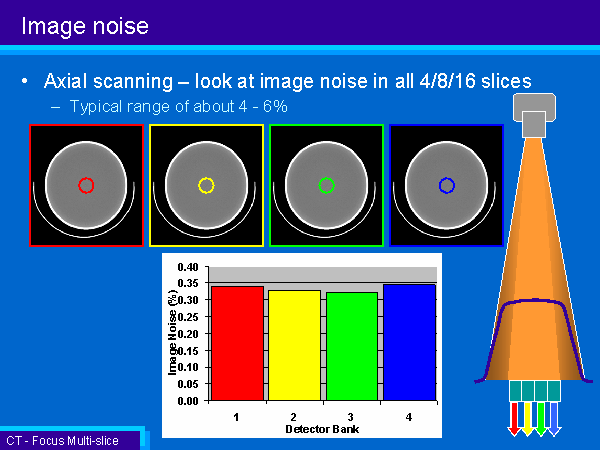Viewport: 600px width, 450px height.
Task: Click x-axis label '3' on chart
Action: click(x=351, y=417)
